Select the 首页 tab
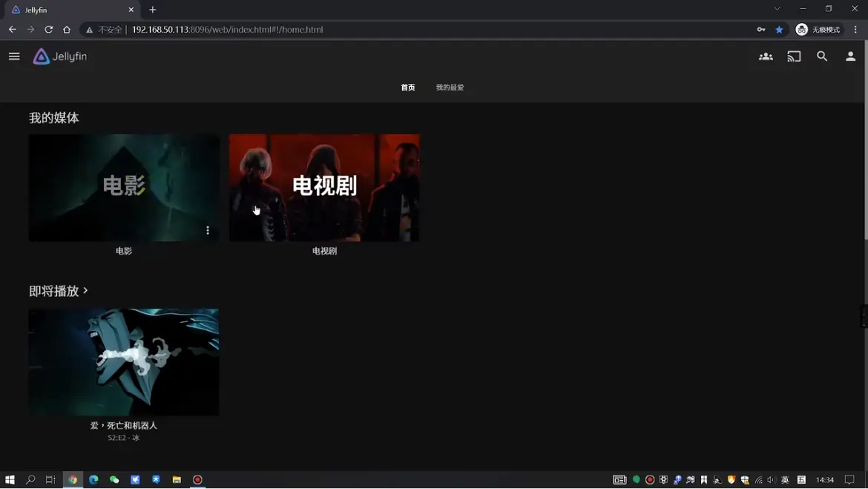This screenshot has width=868, height=489. click(x=407, y=88)
